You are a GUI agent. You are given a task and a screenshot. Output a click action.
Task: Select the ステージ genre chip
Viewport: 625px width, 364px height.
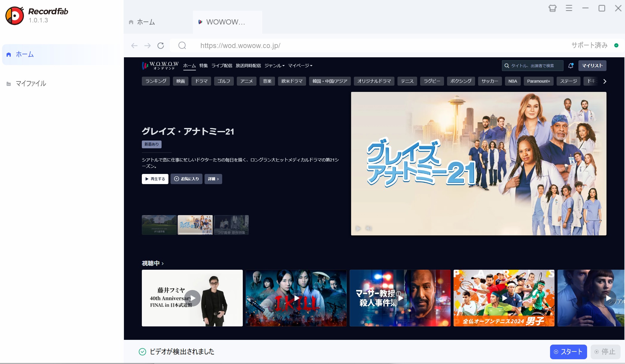coord(569,81)
